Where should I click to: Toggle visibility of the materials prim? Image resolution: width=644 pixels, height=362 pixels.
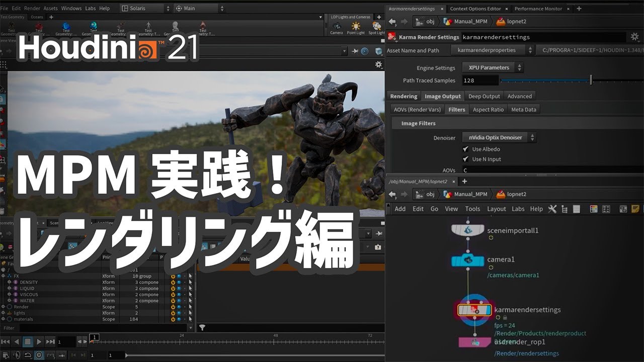(179, 319)
